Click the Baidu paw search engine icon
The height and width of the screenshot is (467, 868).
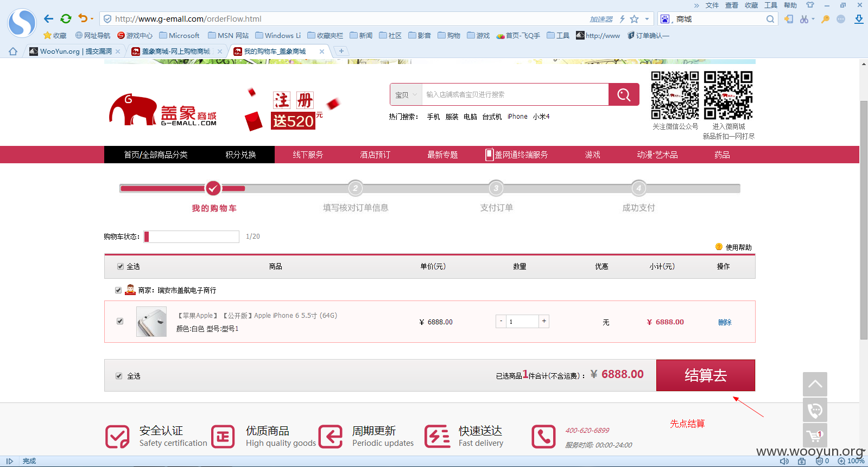coord(665,19)
